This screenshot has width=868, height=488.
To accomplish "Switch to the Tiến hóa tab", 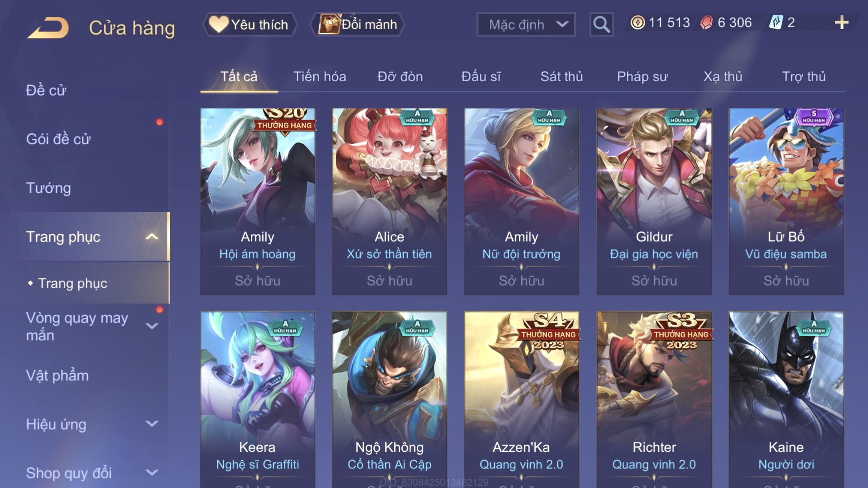I will coord(320,76).
